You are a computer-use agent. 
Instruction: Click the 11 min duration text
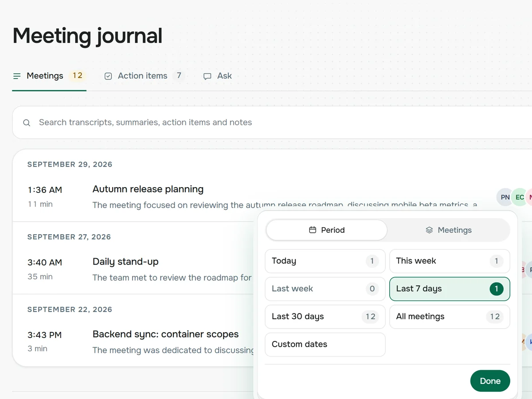40,204
